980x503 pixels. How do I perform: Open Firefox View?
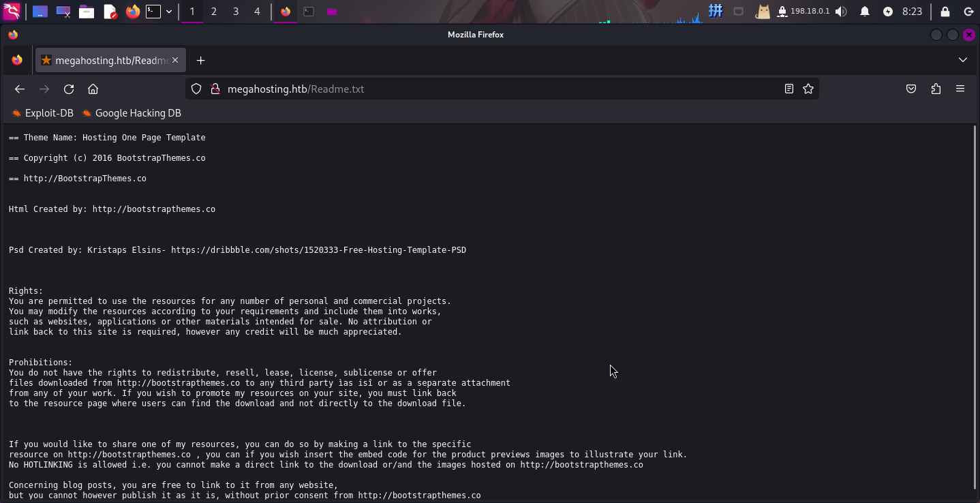(17, 60)
